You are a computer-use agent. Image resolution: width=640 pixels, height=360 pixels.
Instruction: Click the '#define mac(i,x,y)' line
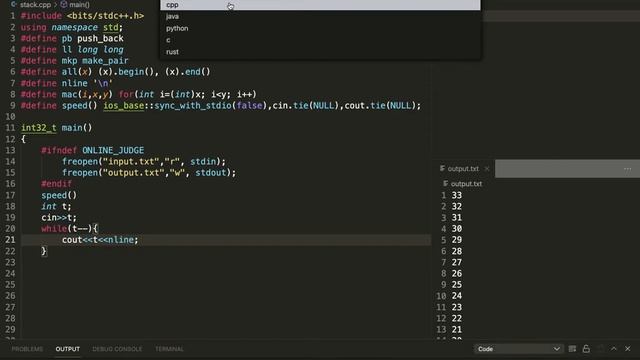pyautogui.click(x=139, y=94)
